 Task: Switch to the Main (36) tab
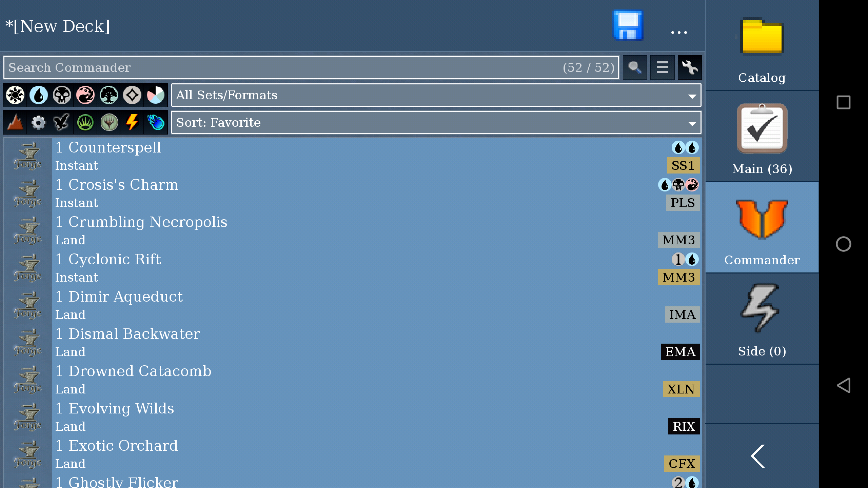point(762,137)
